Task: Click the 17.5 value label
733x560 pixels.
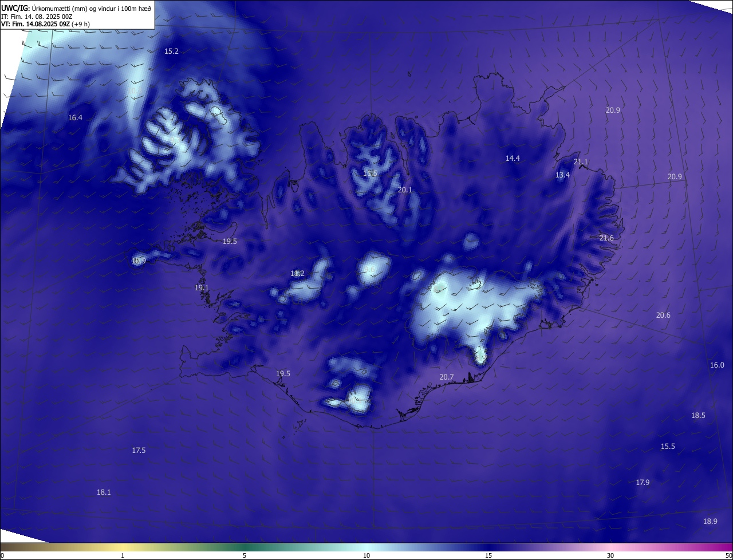Action: point(139,450)
